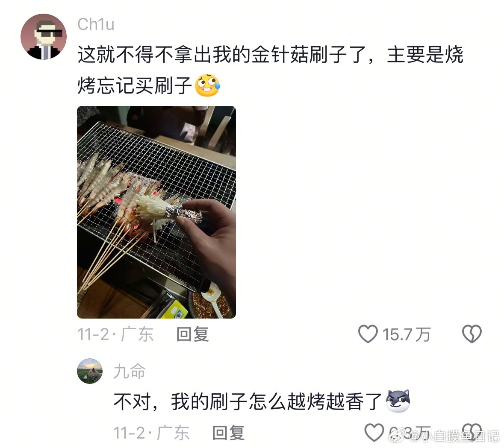Like 九命's reply with the heart icon
This screenshot has height=448, width=504.
click(x=374, y=432)
